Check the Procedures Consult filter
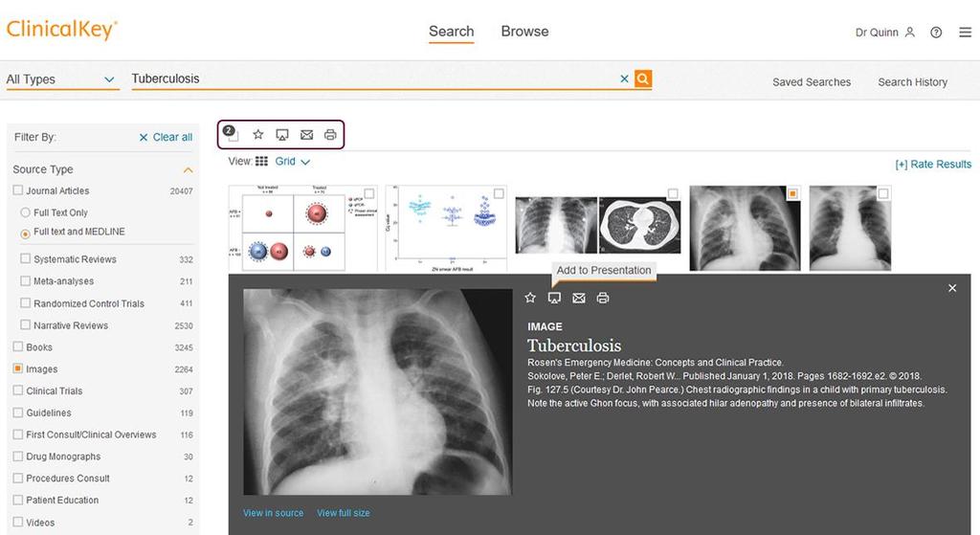The image size is (980, 535). (18, 478)
